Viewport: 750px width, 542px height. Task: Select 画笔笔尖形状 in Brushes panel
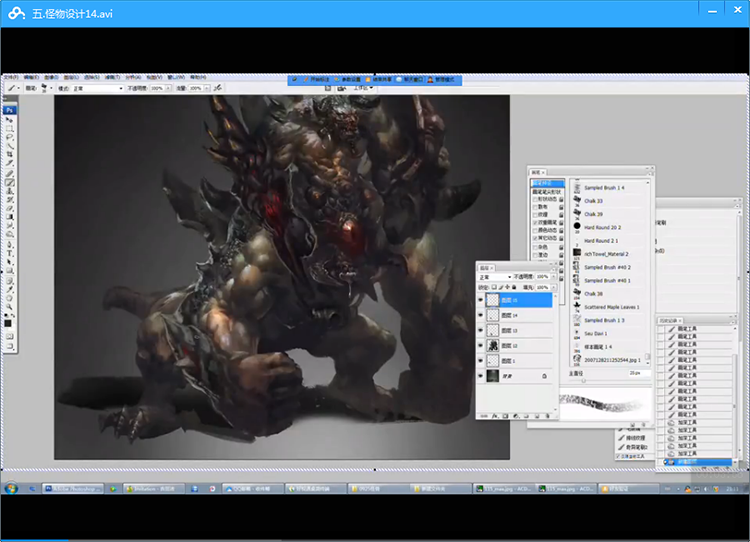(x=547, y=192)
